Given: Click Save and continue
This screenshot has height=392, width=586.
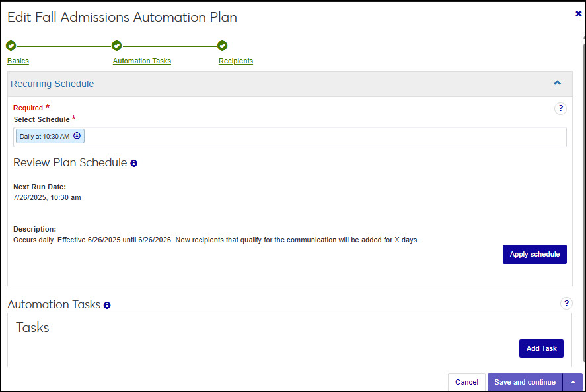Looking at the screenshot, I should point(525,382).
